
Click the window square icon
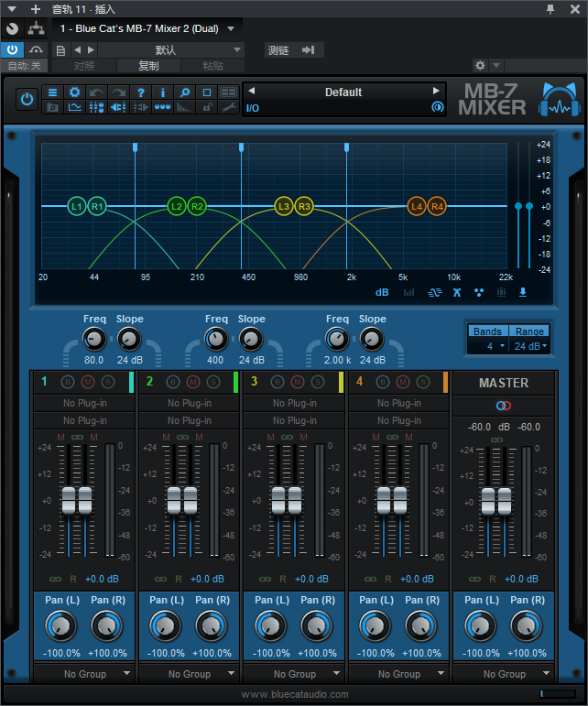(x=207, y=92)
